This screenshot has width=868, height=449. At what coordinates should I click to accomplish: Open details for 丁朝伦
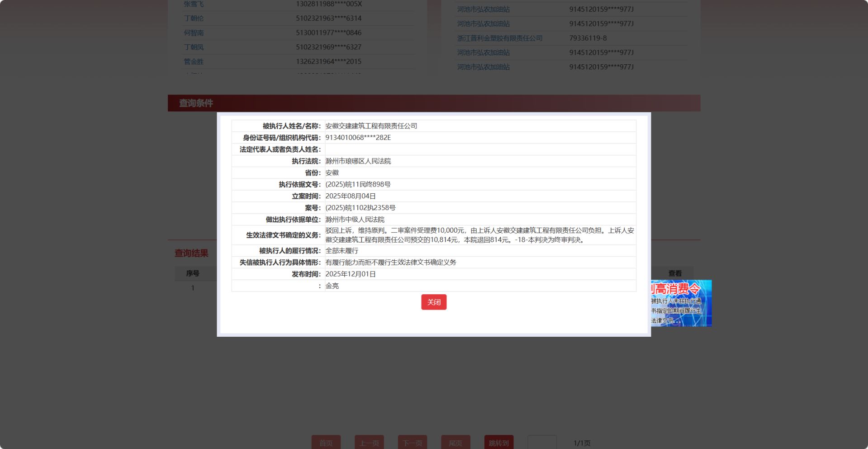click(194, 18)
